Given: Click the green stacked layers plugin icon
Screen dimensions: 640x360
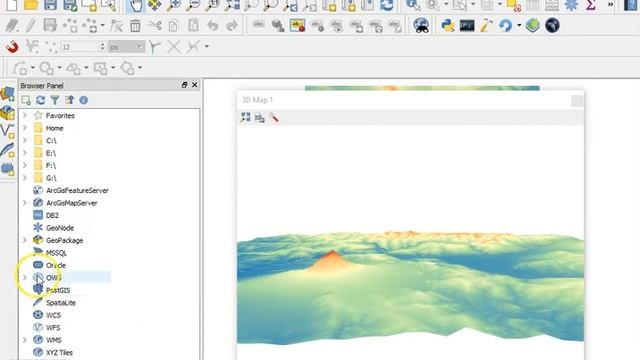Looking at the screenshot, I should [x=533, y=26].
